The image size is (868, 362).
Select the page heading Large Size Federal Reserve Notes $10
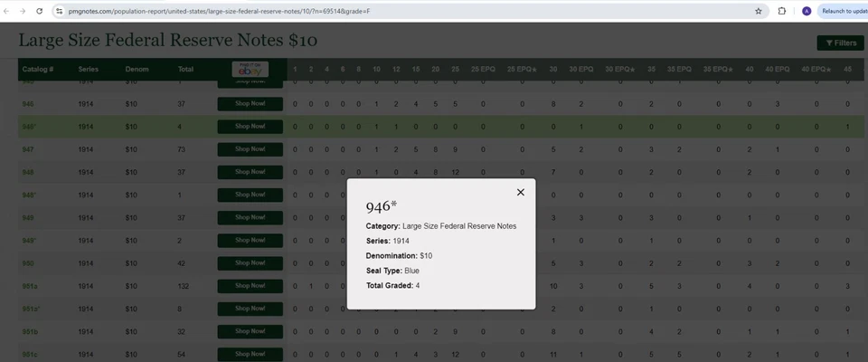pos(168,41)
